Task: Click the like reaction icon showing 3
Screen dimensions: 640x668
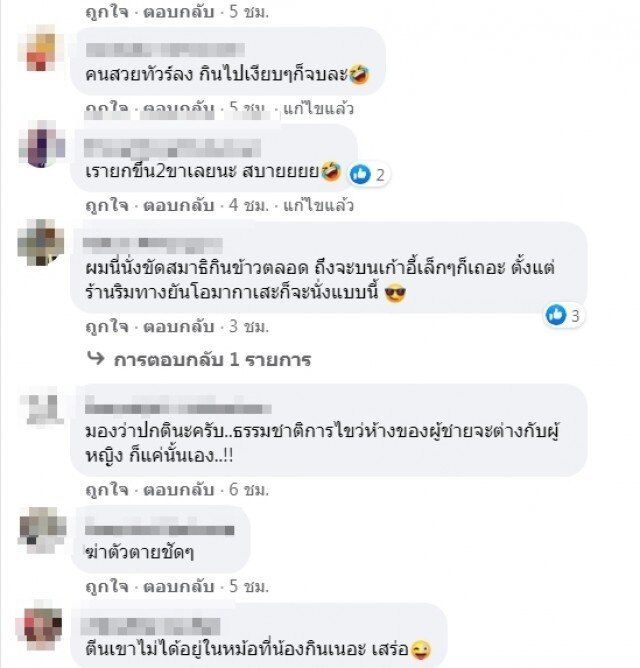Action: [x=556, y=315]
